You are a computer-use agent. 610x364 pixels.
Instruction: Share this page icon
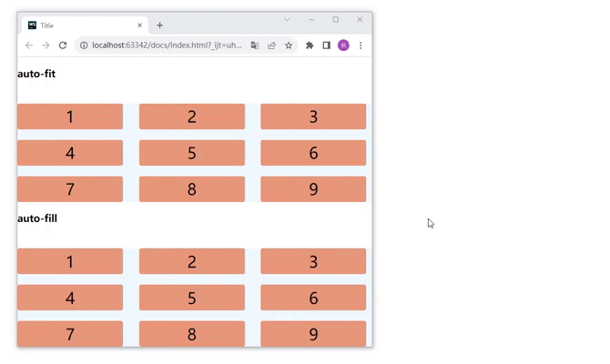pyautogui.click(x=271, y=45)
